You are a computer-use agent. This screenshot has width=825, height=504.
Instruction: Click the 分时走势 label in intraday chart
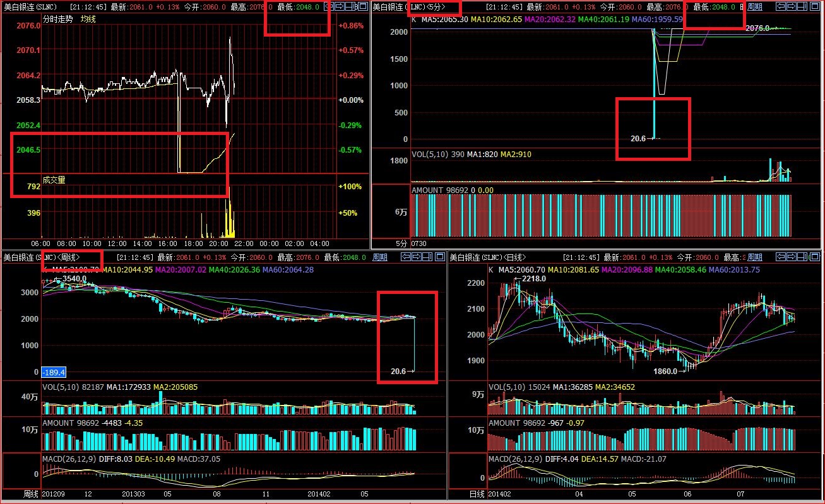pyautogui.click(x=57, y=19)
